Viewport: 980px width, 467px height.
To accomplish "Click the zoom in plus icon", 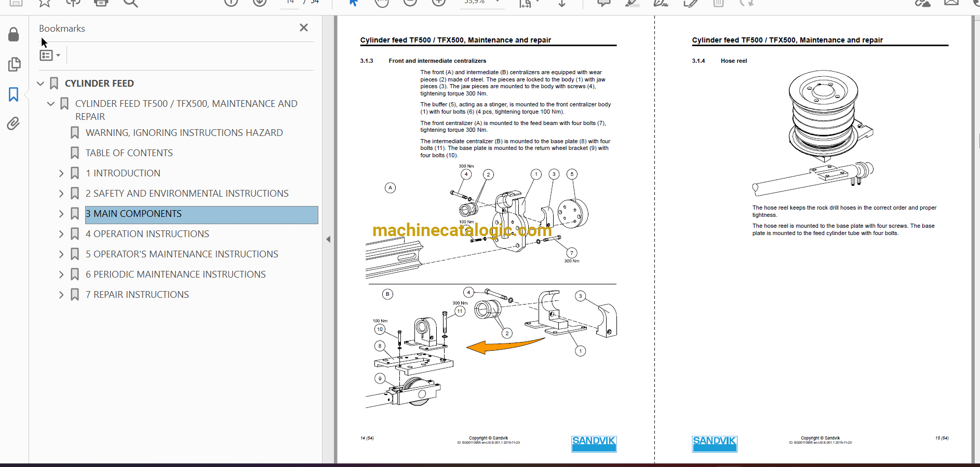I will pos(439,3).
